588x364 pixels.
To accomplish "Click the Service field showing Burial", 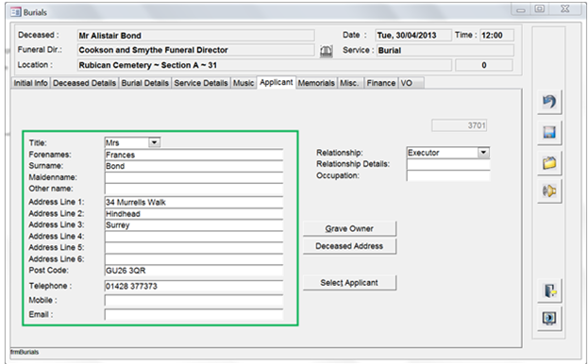I will click(445, 50).
